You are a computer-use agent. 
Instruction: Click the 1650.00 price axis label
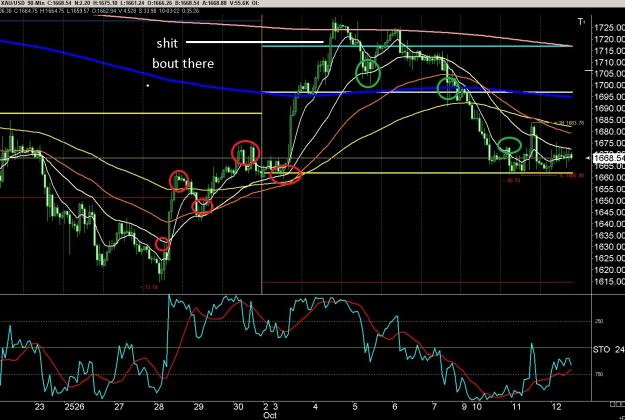pos(609,200)
